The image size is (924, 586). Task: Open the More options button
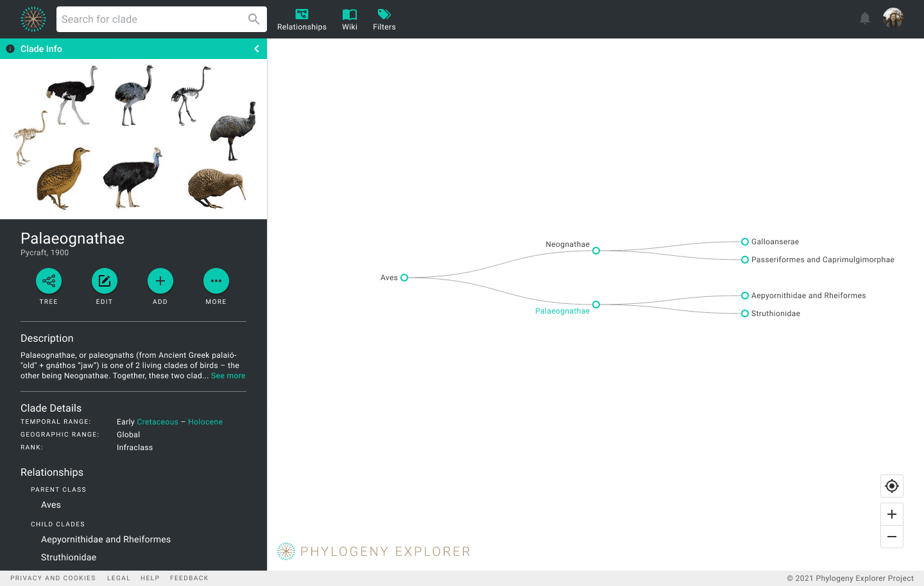216,281
